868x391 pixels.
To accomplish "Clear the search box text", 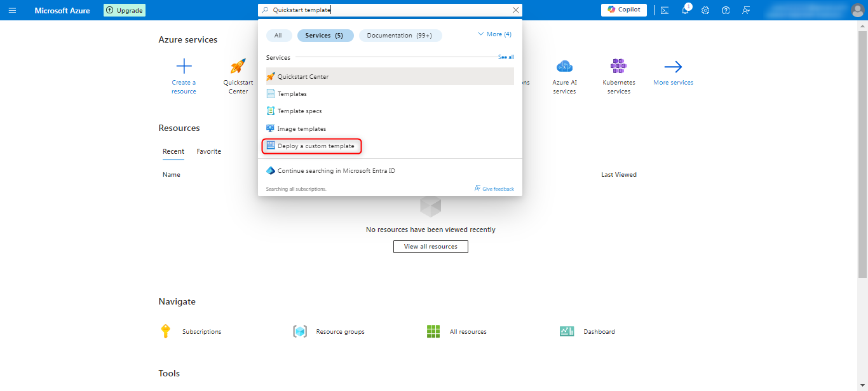I will pos(515,10).
